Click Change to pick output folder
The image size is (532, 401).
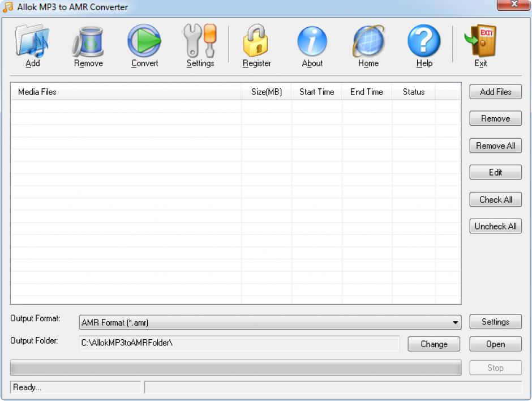[x=434, y=344]
